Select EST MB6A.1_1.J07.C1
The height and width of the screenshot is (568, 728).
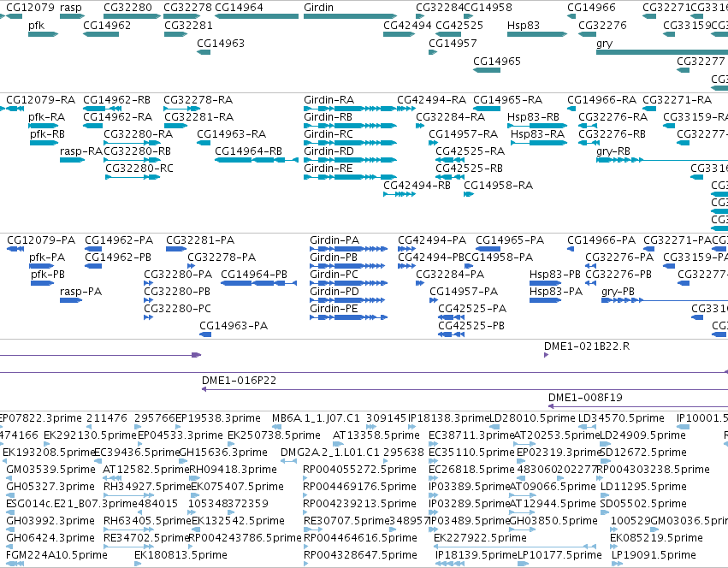316,418
